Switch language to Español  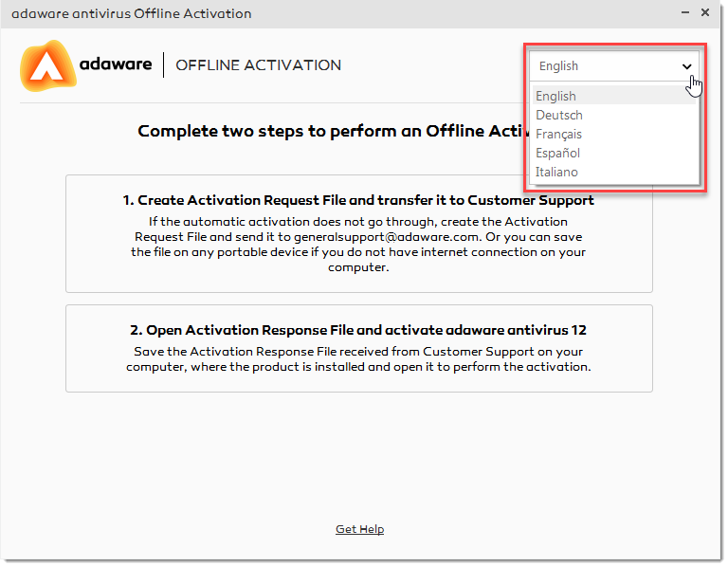coord(614,154)
